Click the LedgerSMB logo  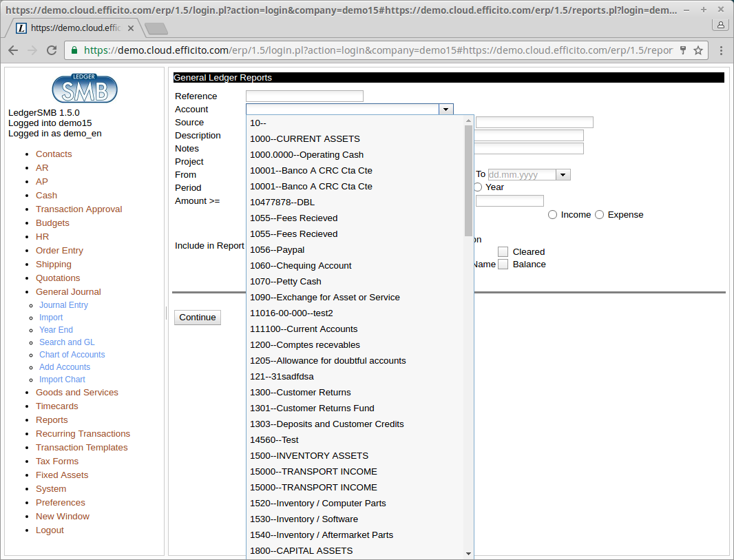(85, 88)
